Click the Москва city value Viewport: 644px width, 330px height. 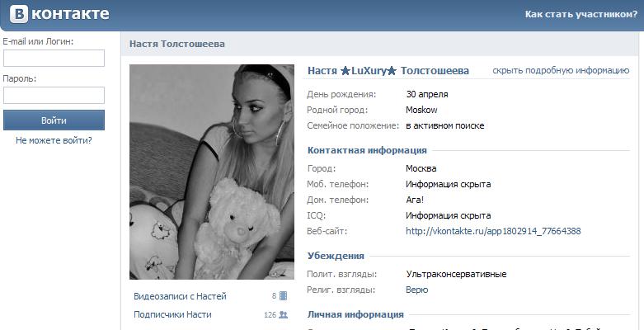pos(421,169)
